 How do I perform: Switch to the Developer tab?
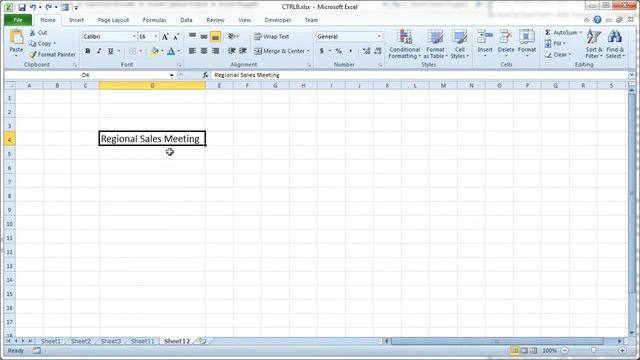click(x=278, y=20)
